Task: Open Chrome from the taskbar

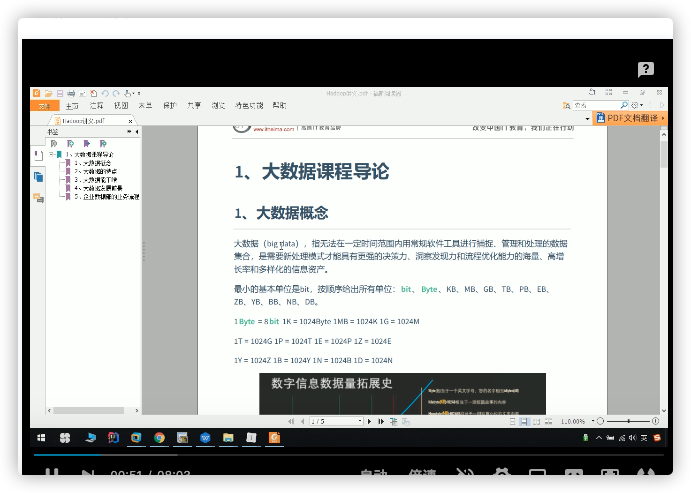Action: coord(160,438)
